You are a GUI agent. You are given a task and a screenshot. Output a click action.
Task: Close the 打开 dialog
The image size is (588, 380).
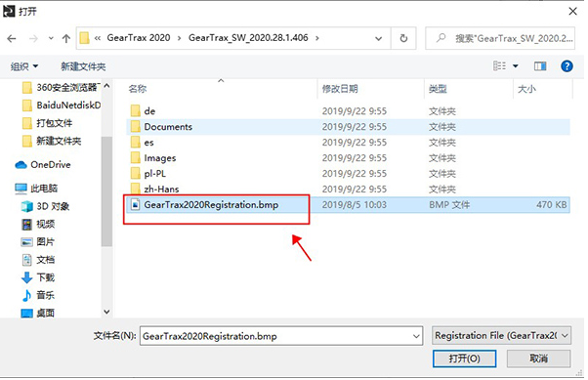pos(572,12)
